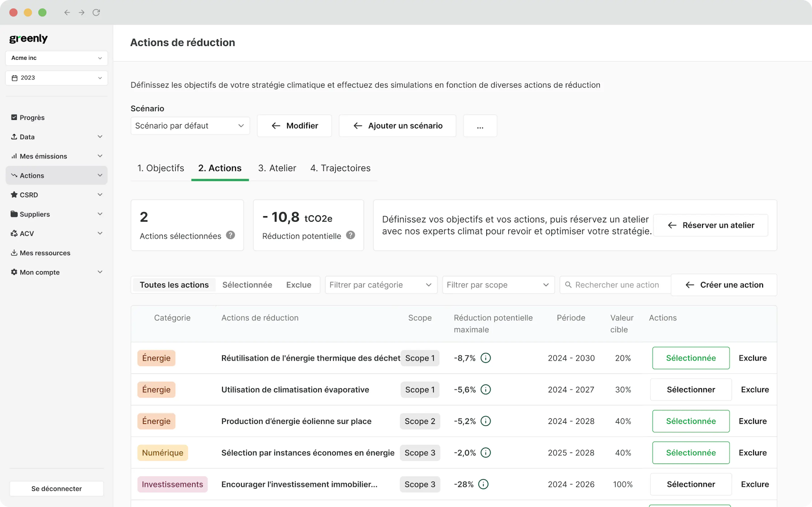Click the ACV recycle icon
Viewport: 812px width, 507px height.
pos(14,233)
